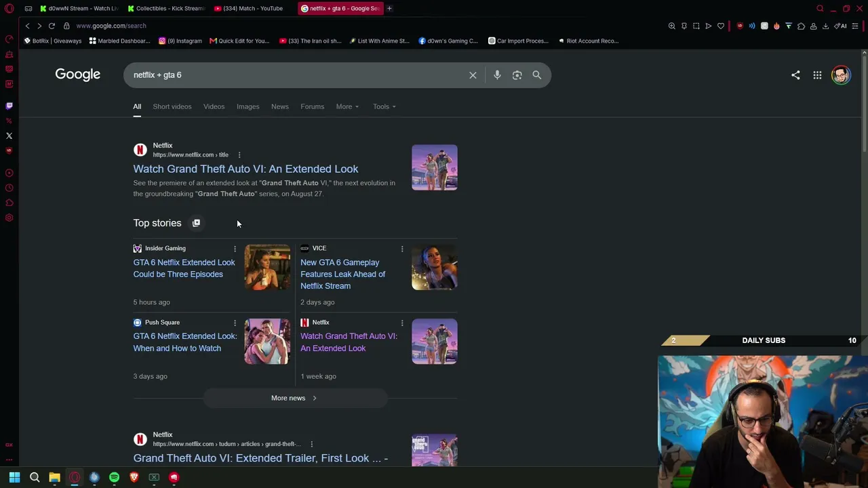Open Push Square 'When and How to Watch'
This screenshot has width=868, height=488.
click(x=185, y=342)
